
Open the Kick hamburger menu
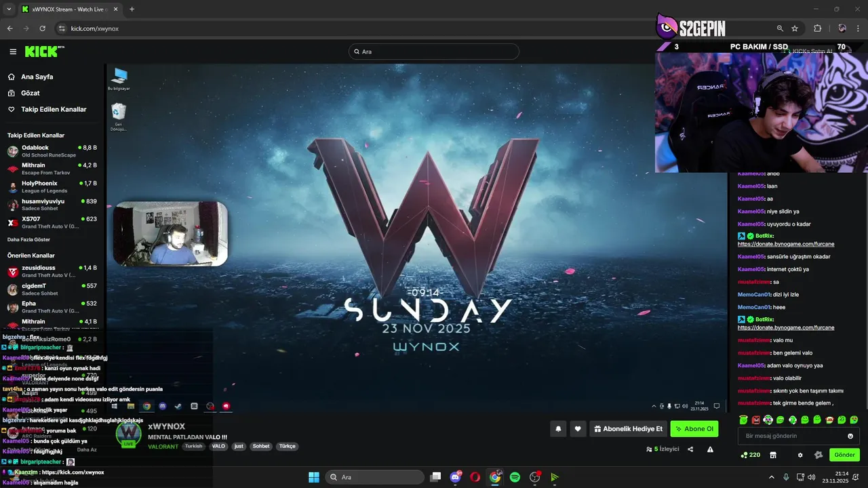[13, 52]
